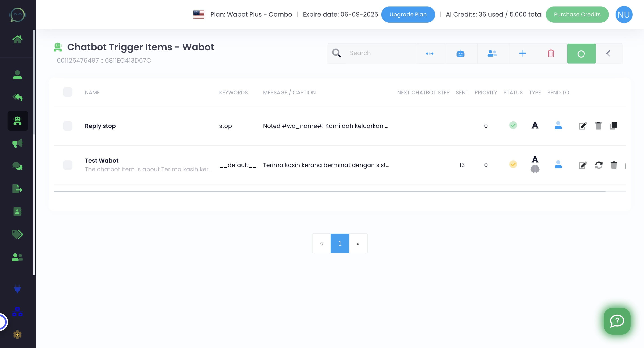Delete the Test Wabot item
644x348 pixels.
coord(614,165)
